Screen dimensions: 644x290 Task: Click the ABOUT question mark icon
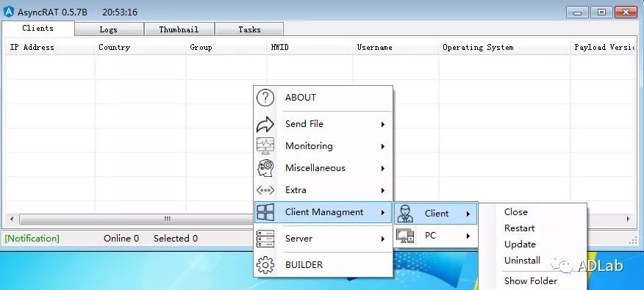click(265, 98)
